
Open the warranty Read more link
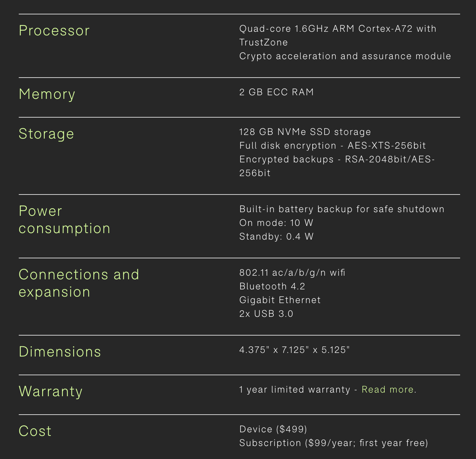[387, 390]
